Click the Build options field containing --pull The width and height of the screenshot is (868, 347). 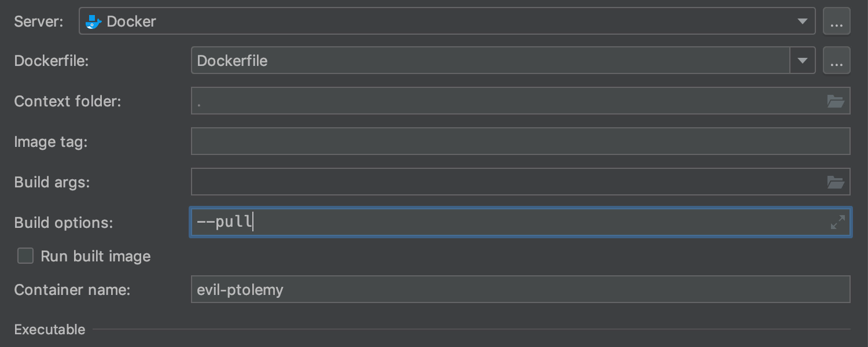[507, 223]
